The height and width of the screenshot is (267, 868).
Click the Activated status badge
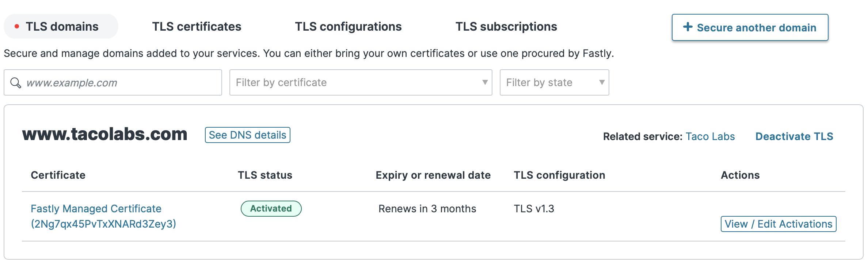point(271,208)
